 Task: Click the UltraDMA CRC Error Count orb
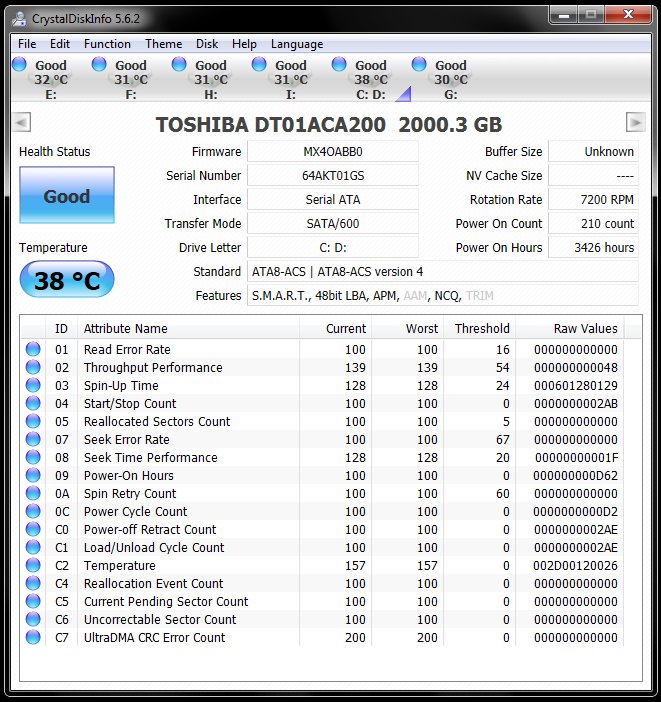33,638
